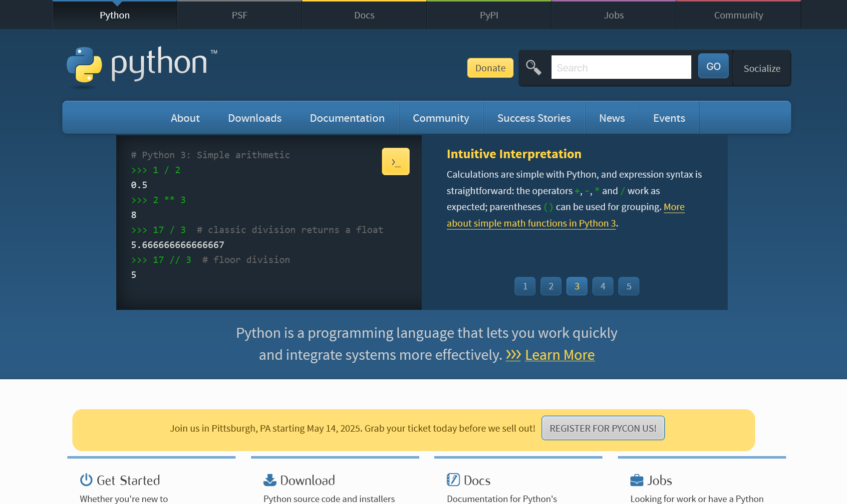Viewport: 847px width, 504px height.
Task: Click the '>>> 17 // 3' code line
Action: coord(161,260)
